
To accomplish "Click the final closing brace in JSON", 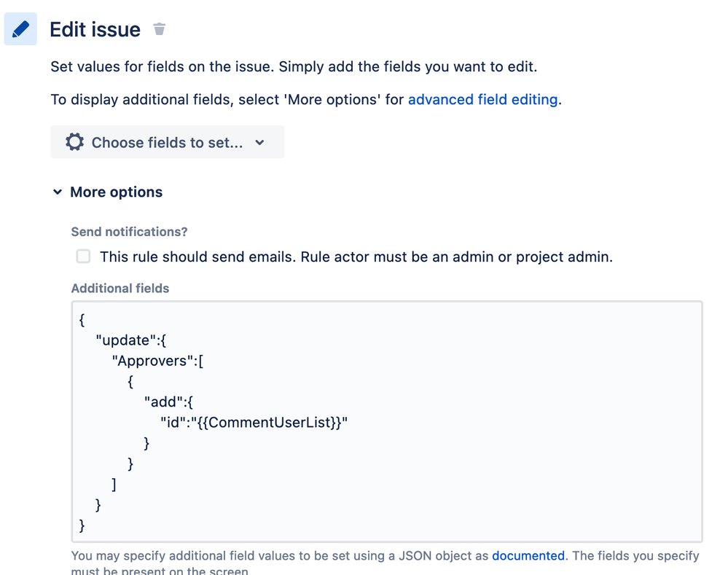I will click(82, 525).
